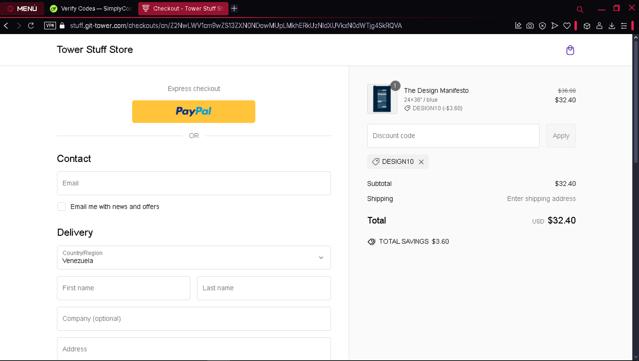
Task: Click the search tabs magnifier icon
Action: coord(580,9)
